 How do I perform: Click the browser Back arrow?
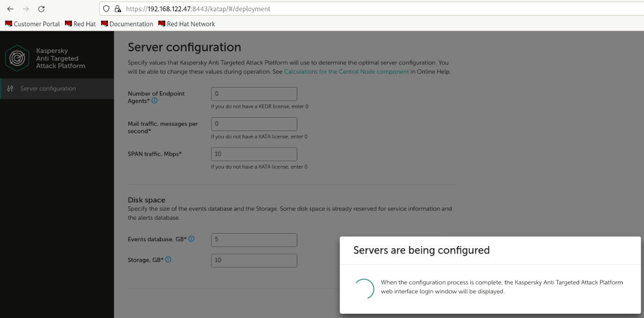click(10, 9)
